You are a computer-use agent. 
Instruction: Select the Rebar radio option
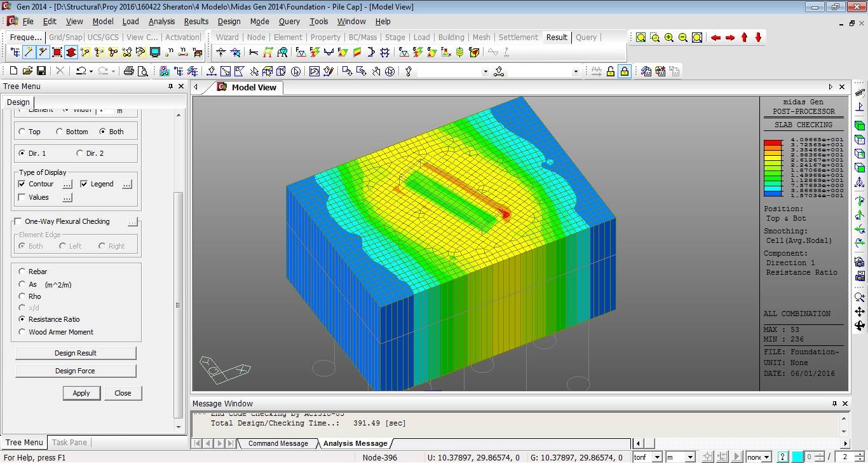(x=22, y=272)
